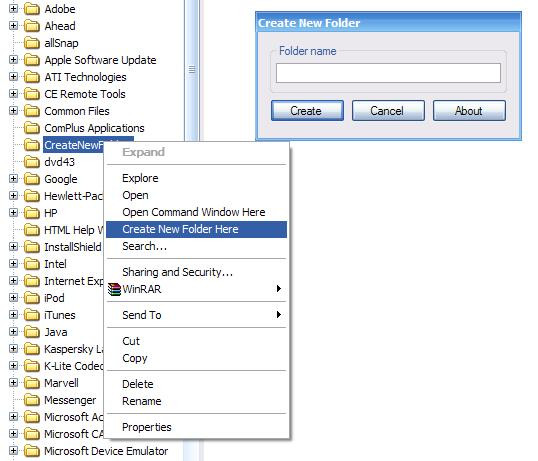Click the Common Files folder icon
This screenshot has height=461, width=538.
pos(32,111)
